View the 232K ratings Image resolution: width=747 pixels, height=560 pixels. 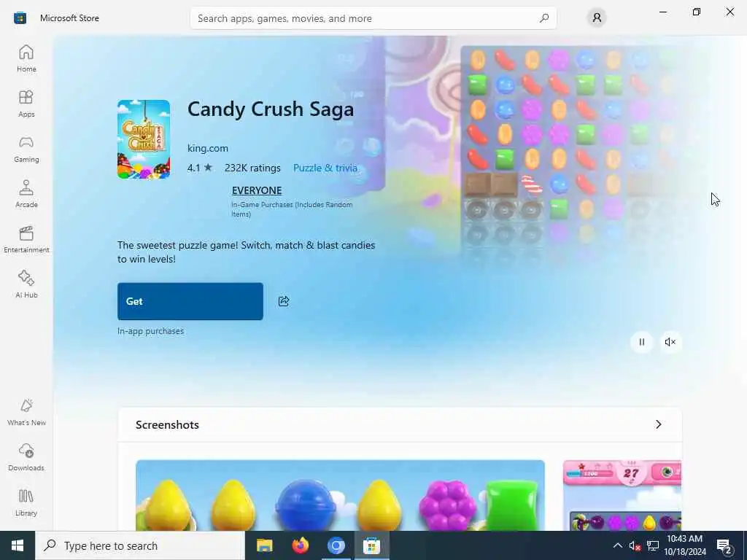(x=252, y=168)
